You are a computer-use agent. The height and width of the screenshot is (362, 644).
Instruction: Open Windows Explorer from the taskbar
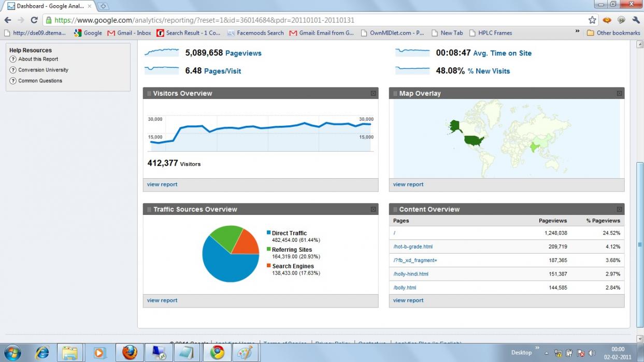coord(70,353)
